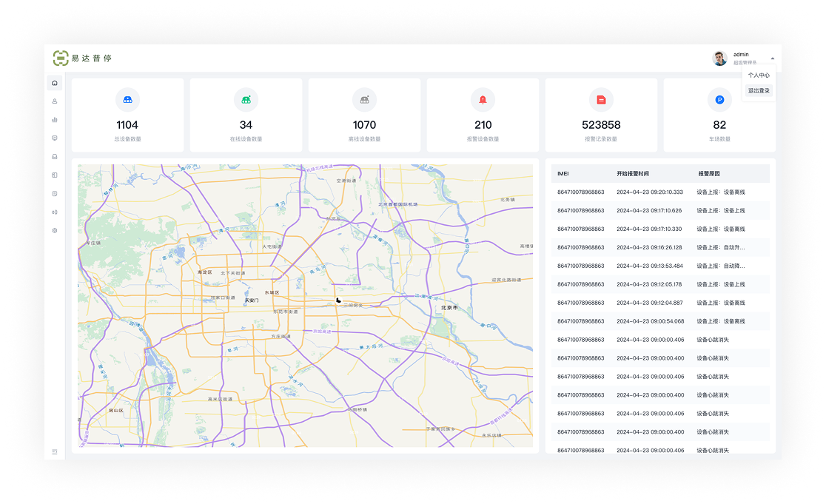Click the 开始报警时间 column header
826x504 pixels.
[633, 174]
